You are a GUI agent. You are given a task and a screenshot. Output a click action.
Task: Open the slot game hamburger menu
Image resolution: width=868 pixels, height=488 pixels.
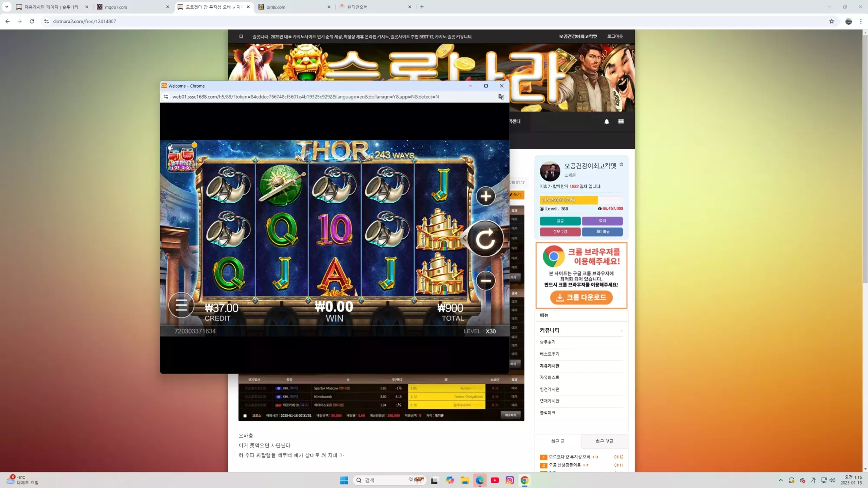[x=181, y=305]
